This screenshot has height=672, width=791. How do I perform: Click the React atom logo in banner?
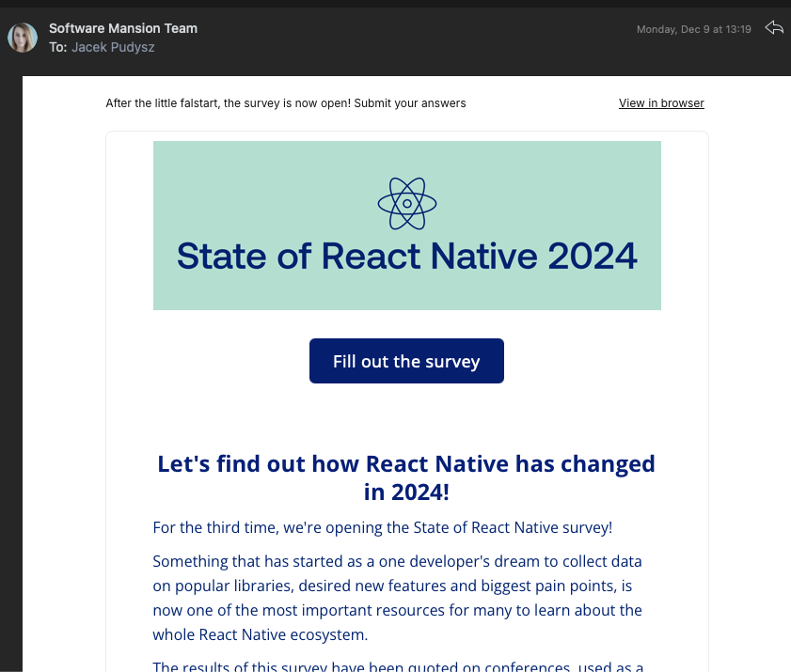(407, 204)
